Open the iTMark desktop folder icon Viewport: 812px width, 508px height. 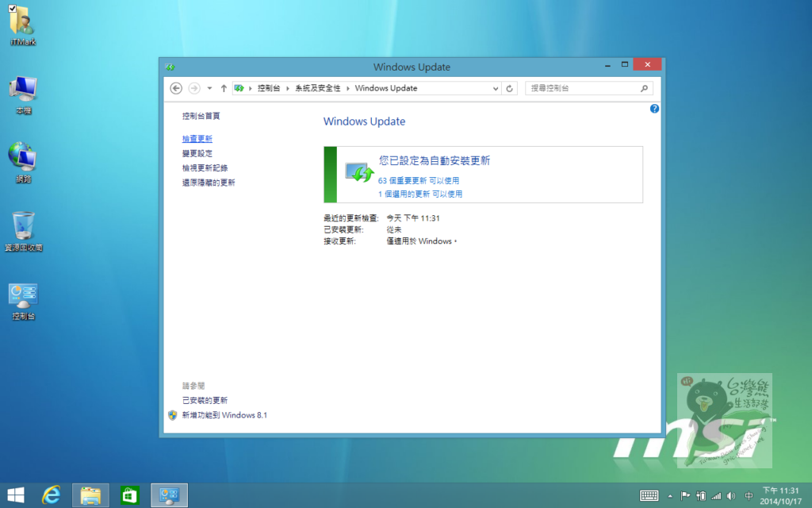coord(23,25)
